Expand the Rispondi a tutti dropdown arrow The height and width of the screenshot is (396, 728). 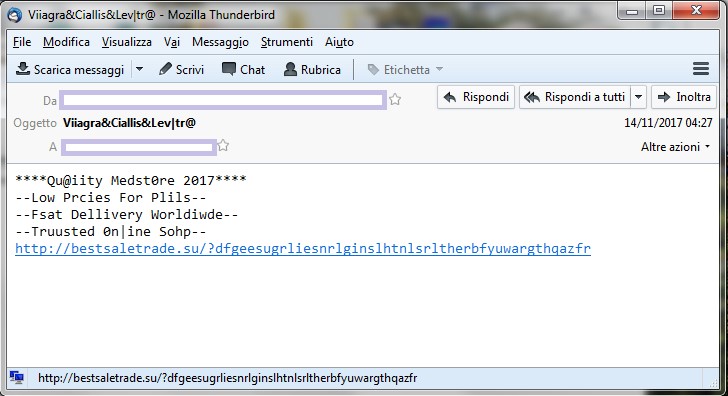coord(638,97)
